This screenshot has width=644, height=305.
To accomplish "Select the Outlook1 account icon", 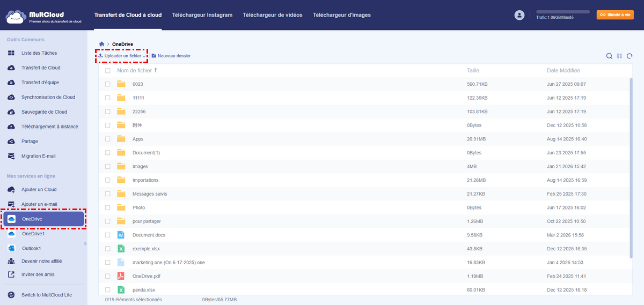I will 11,249.
